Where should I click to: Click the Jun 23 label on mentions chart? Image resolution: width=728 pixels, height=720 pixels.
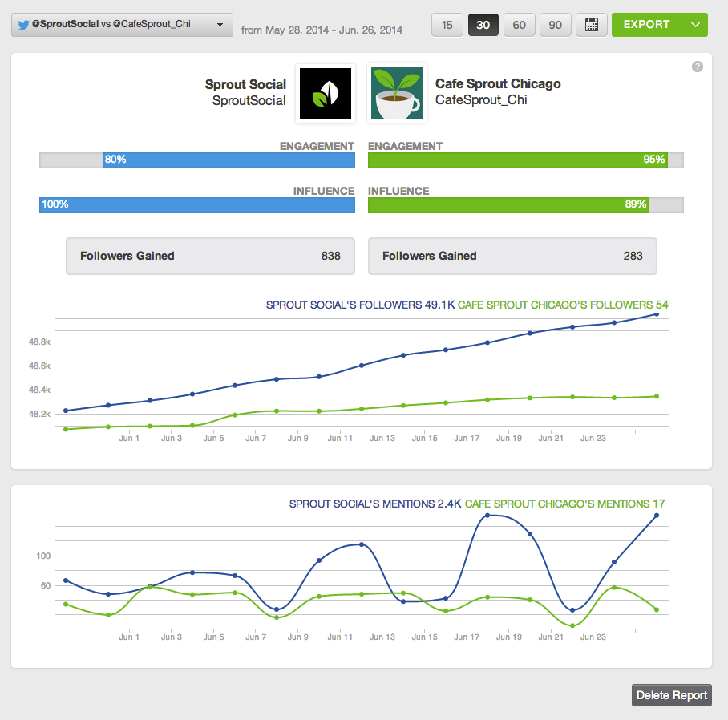coord(593,637)
